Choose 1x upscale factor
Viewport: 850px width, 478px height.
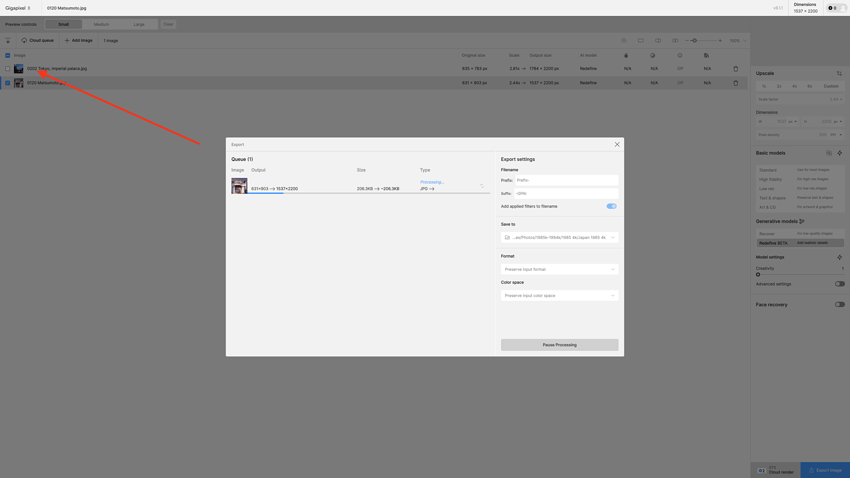764,86
